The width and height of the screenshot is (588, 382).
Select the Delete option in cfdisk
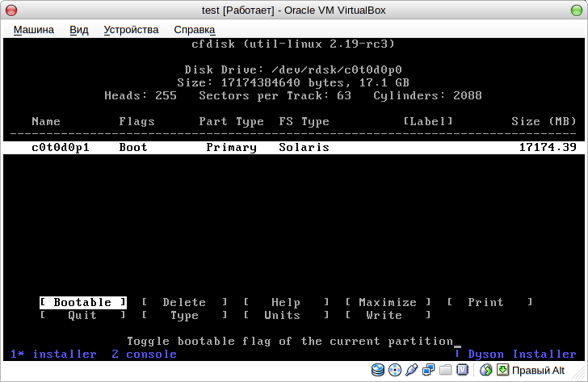tap(184, 302)
